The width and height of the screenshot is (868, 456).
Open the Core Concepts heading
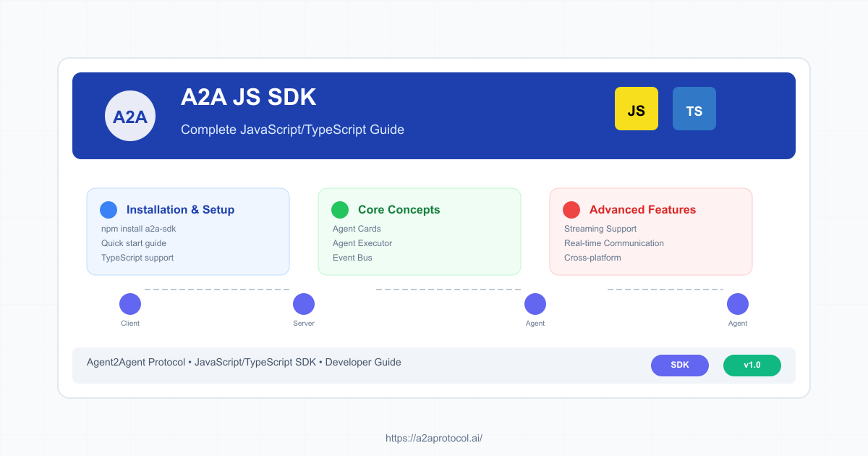pos(399,210)
